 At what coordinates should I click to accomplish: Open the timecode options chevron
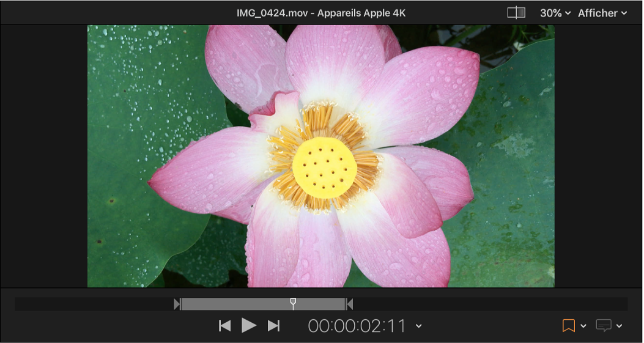(418, 326)
